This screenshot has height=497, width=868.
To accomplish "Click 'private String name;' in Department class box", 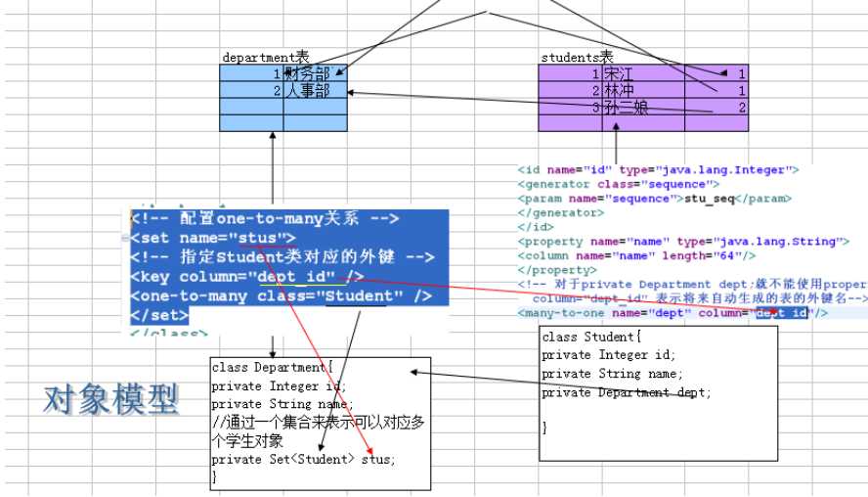I will click(282, 404).
